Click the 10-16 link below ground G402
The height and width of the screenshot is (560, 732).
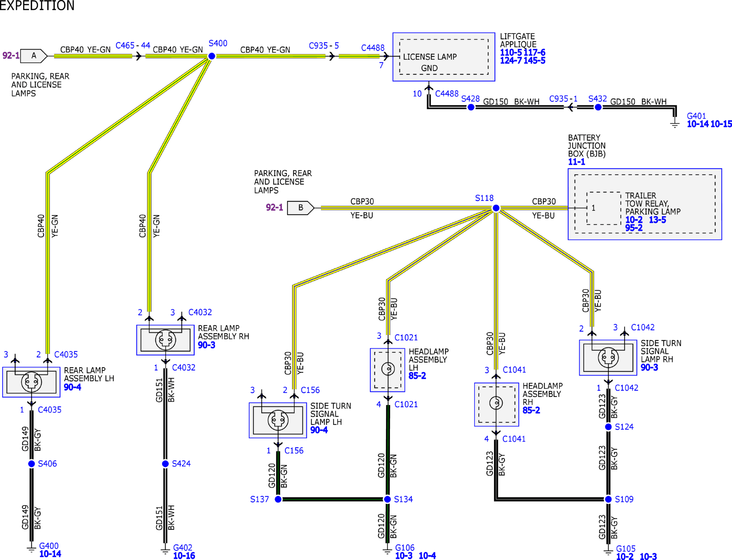point(184,556)
